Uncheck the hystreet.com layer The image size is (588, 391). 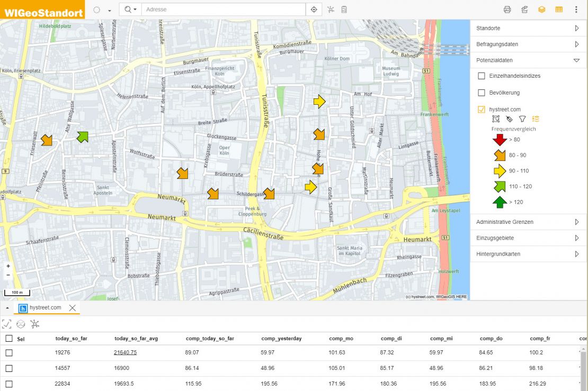482,110
